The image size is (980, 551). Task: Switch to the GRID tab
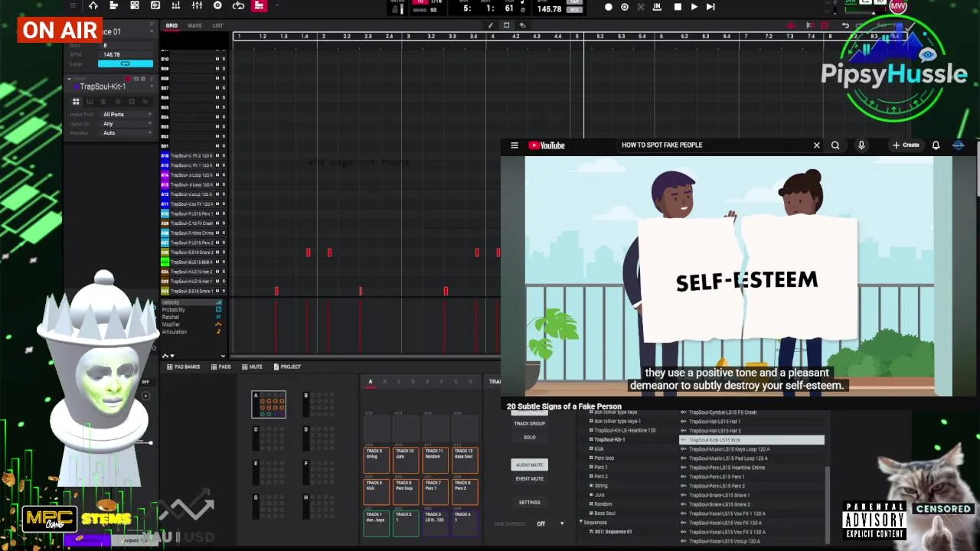point(171,25)
